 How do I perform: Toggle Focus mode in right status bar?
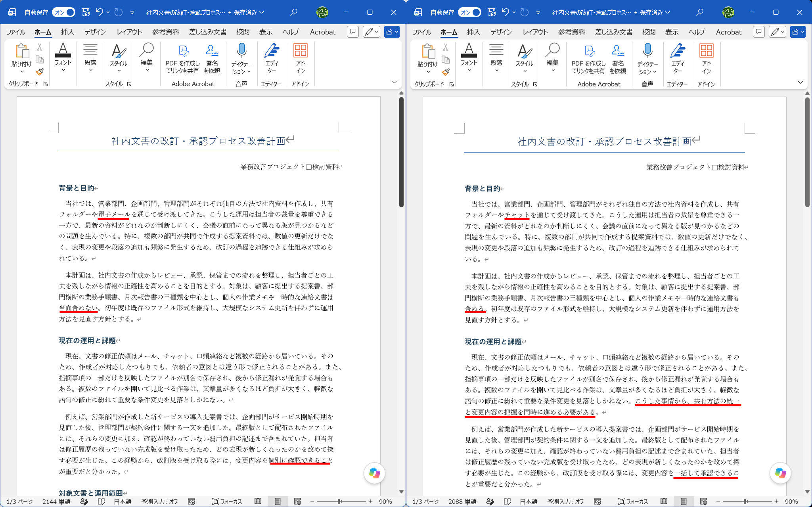click(633, 501)
